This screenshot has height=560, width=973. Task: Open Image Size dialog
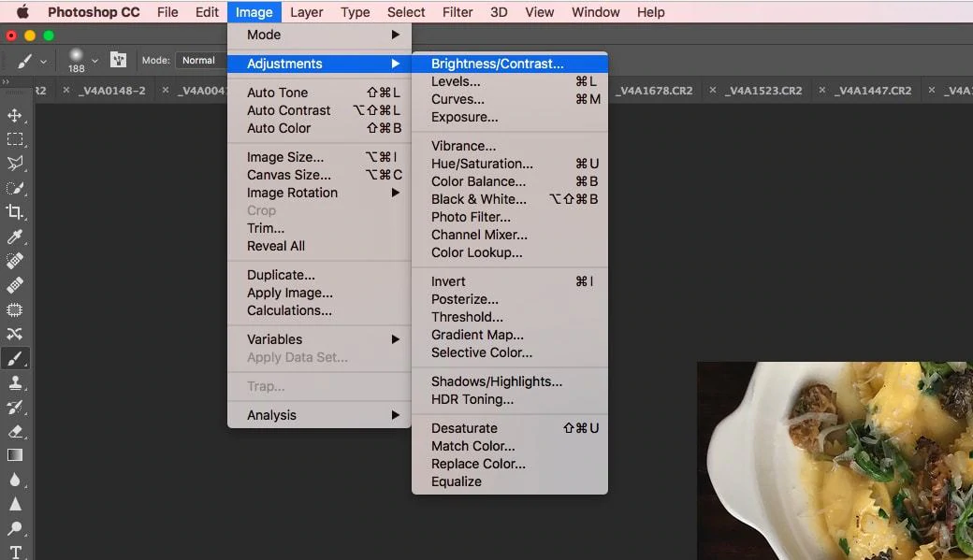319,157
